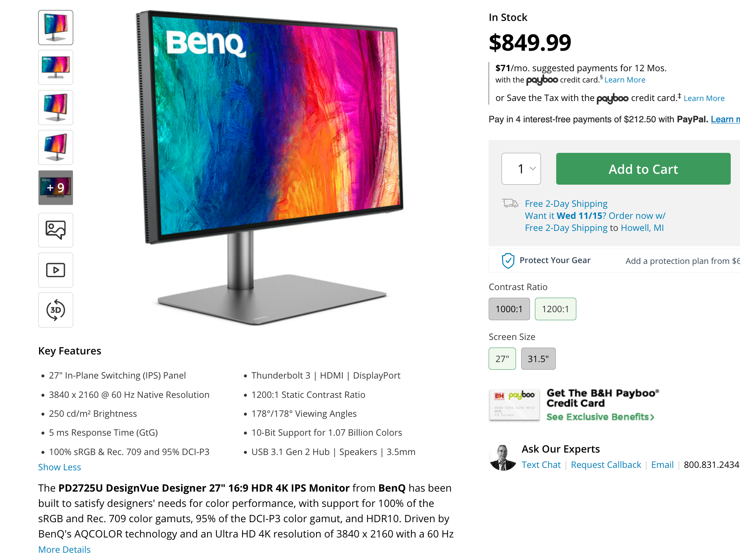This screenshot has width=740, height=560.
Task: Show the +9 more images thumbnail
Action: point(55,187)
